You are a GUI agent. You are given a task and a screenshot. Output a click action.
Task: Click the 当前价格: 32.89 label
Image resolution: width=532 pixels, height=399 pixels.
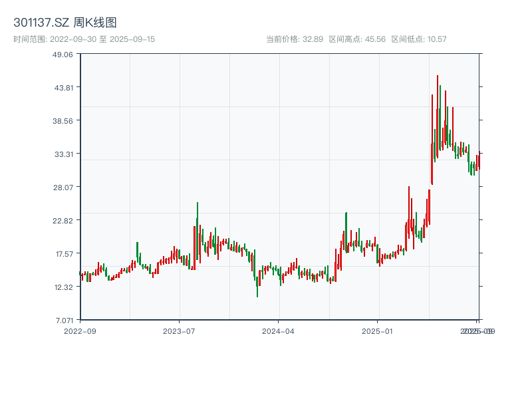click(x=295, y=39)
